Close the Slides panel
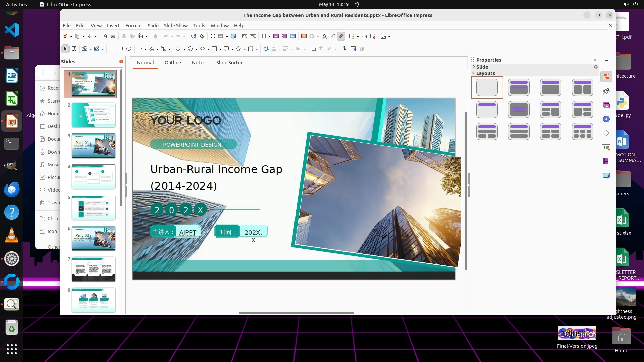The height and width of the screenshot is (362, 644). (121, 62)
